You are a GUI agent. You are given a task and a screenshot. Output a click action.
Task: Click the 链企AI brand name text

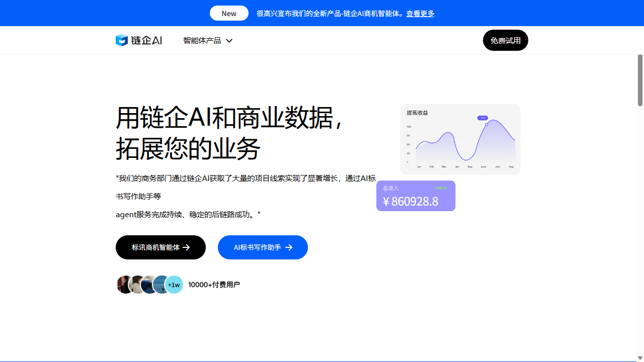(x=146, y=40)
